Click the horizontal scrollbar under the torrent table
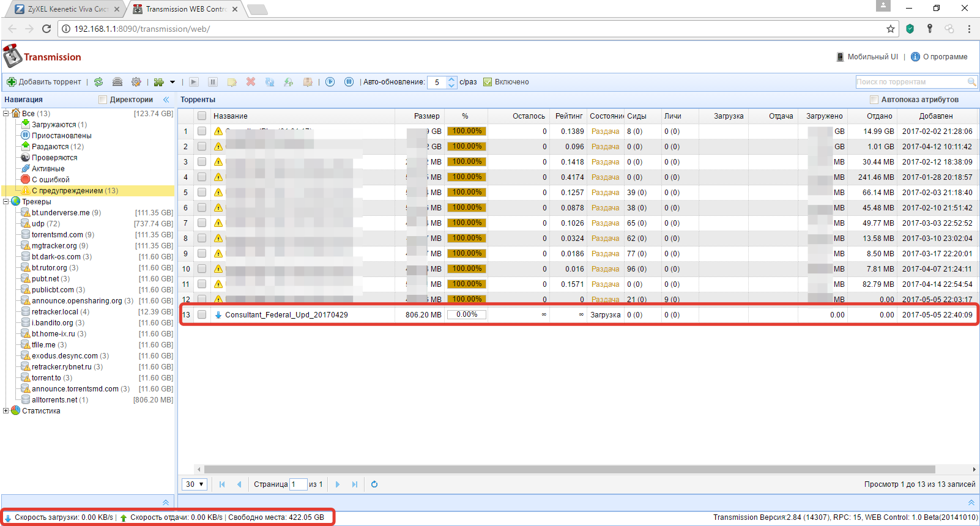 (x=570, y=469)
